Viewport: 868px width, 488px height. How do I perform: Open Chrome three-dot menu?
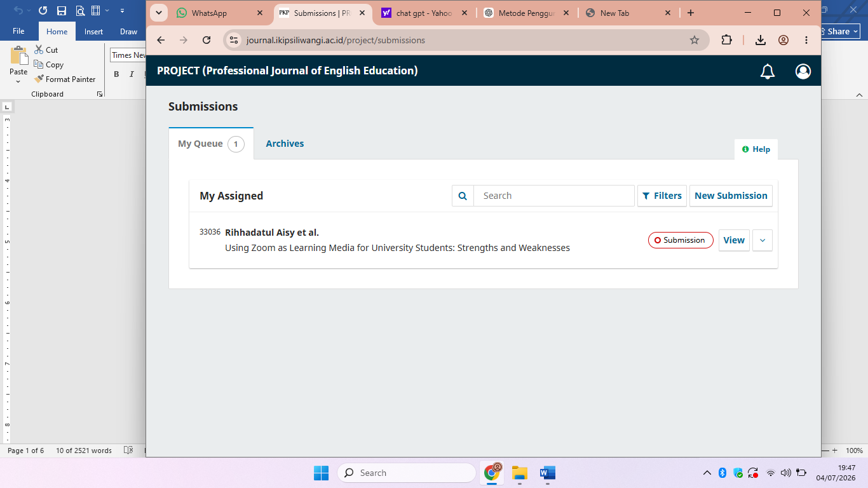(807, 40)
